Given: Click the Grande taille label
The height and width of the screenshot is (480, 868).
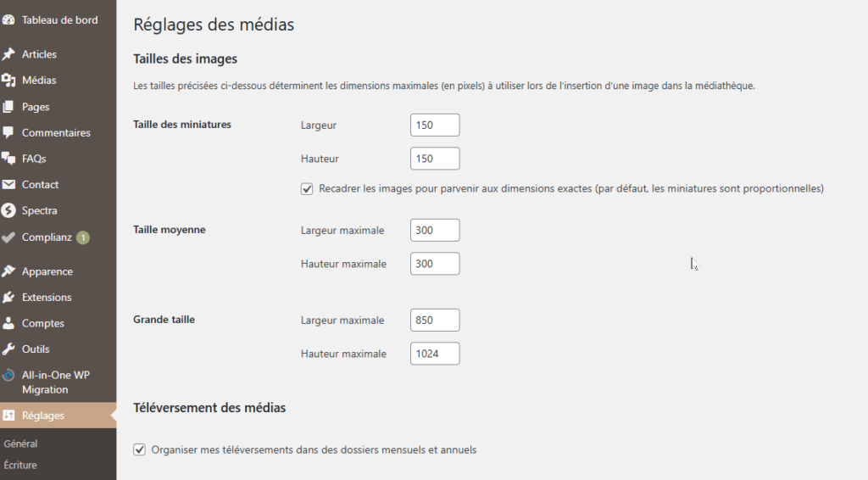Looking at the screenshot, I should tap(164, 320).
